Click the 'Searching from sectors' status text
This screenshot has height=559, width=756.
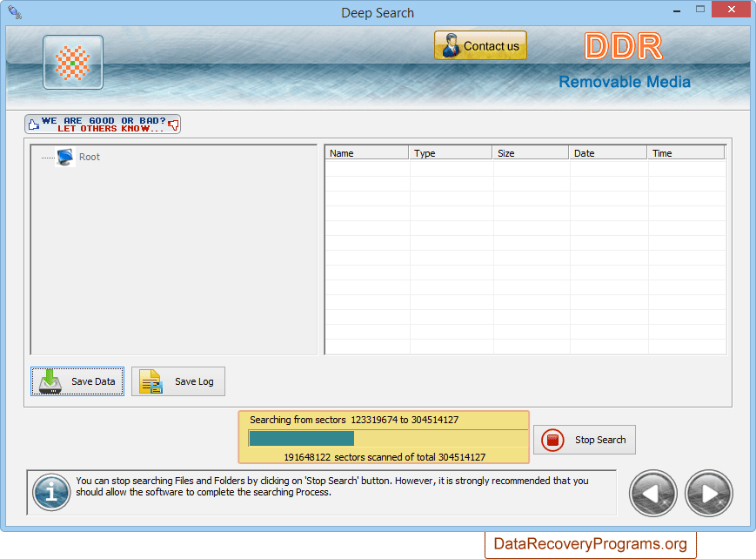tap(354, 420)
